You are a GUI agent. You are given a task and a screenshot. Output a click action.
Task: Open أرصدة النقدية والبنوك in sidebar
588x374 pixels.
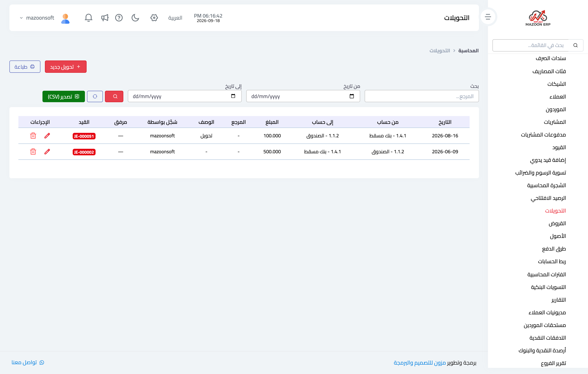[542, 350]
